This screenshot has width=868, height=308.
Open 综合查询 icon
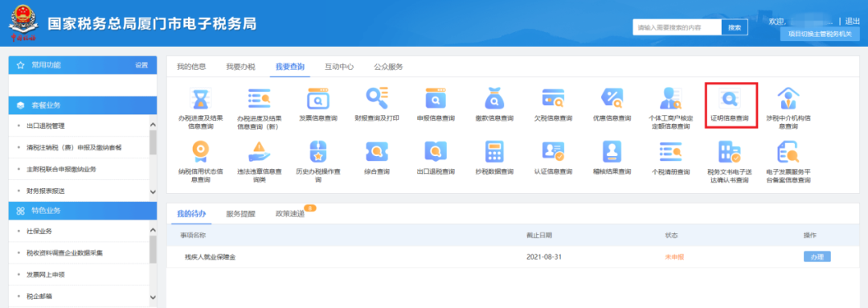(377, 151)
